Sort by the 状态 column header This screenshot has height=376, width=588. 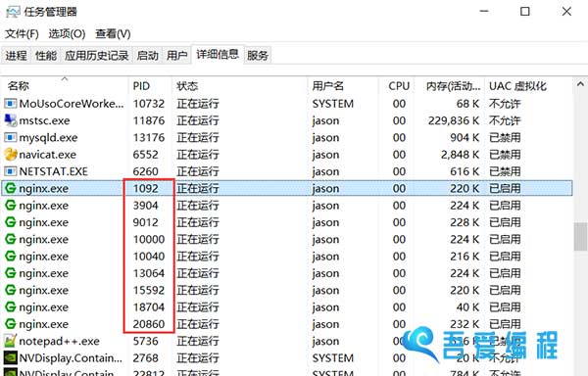coord(240,86)
